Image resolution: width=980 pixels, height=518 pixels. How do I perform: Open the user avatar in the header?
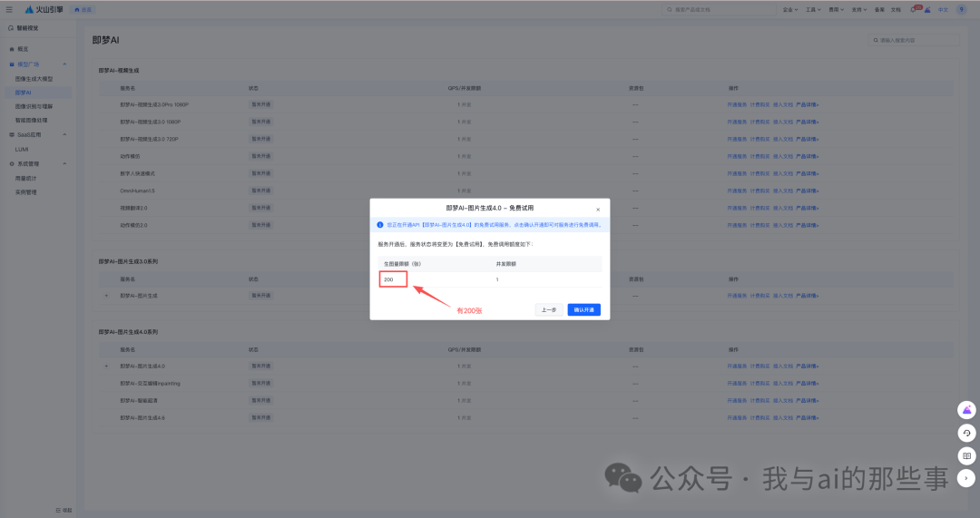[962, 9]
